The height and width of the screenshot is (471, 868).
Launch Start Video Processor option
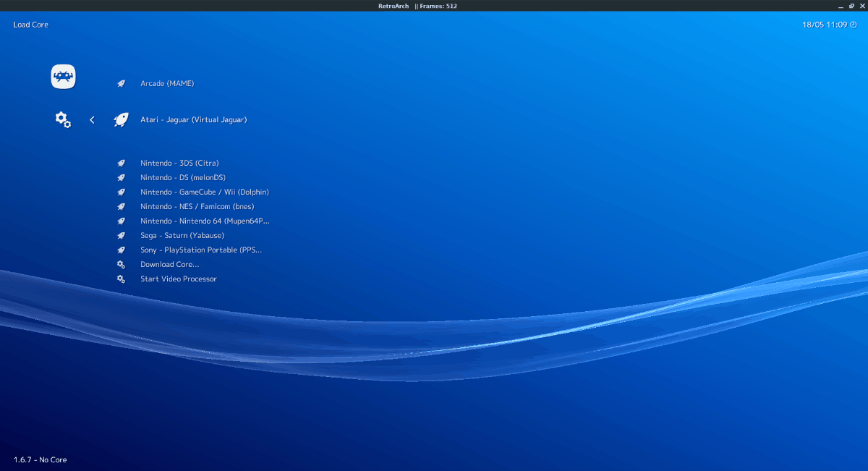(179, 279)
